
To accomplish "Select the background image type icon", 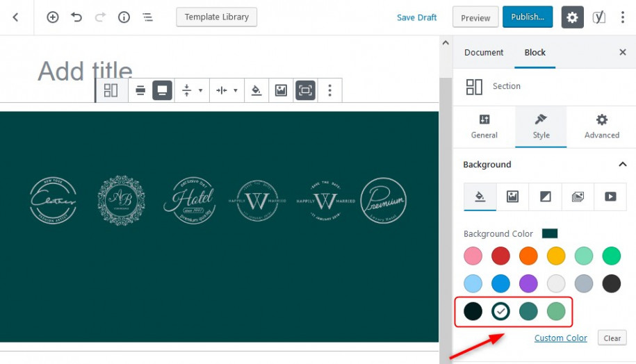I will point(512,197).
